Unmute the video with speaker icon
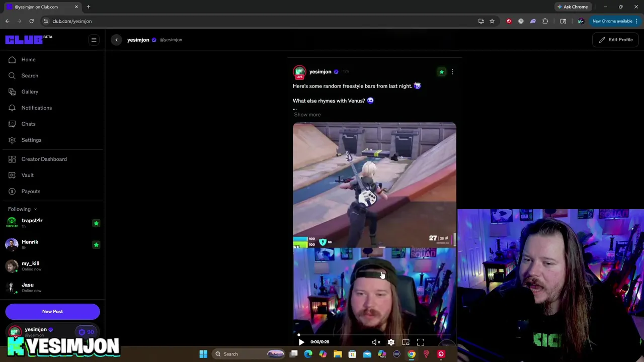644x362 pixels. click(376, 342)
